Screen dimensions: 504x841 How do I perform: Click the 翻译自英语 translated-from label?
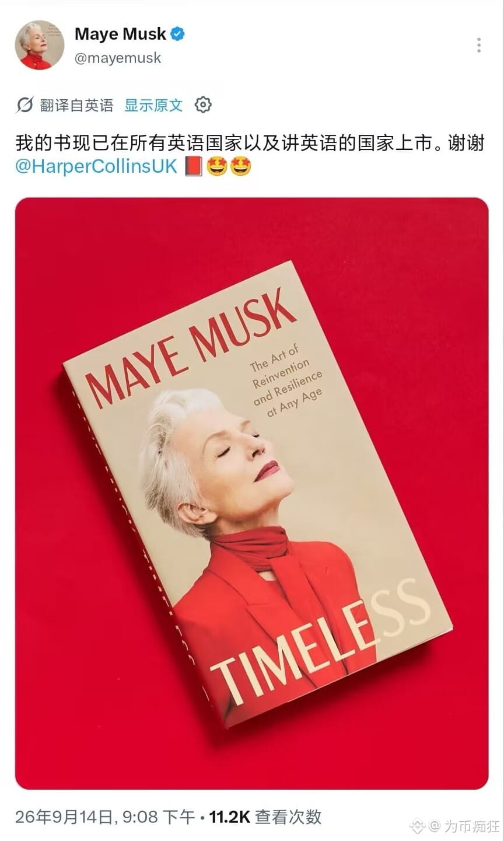point(76,105)
